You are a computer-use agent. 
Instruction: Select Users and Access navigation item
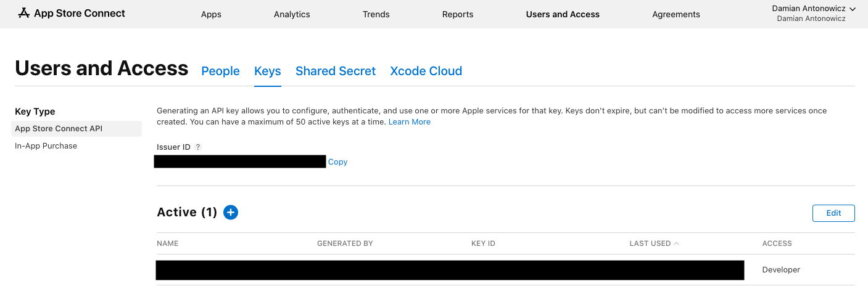coord(563,14)
